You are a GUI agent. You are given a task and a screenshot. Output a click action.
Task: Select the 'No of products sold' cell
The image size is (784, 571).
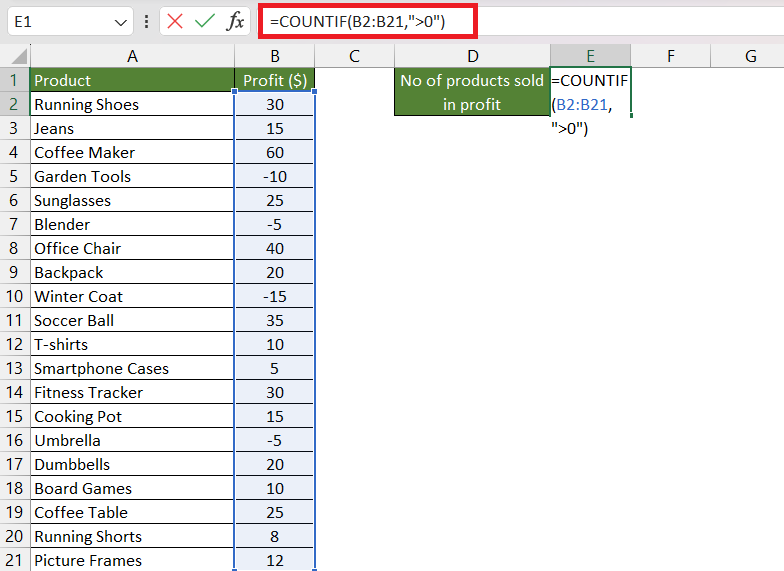[x=472, y=92]
